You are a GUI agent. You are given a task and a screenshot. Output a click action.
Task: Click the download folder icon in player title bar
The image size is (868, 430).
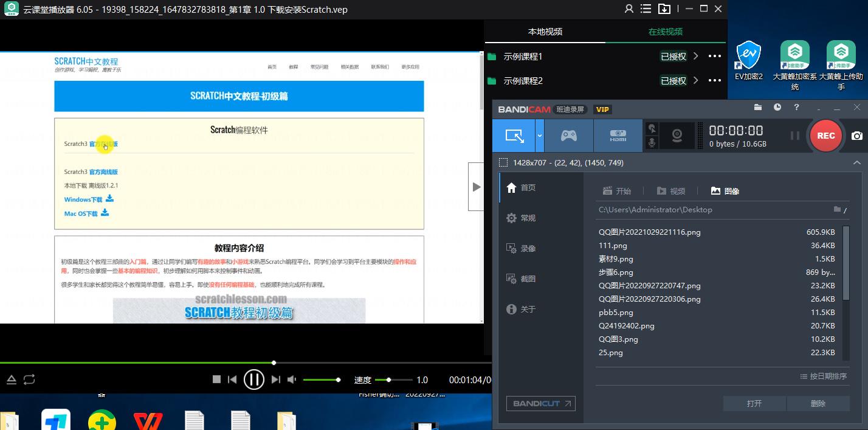point(664,9)
